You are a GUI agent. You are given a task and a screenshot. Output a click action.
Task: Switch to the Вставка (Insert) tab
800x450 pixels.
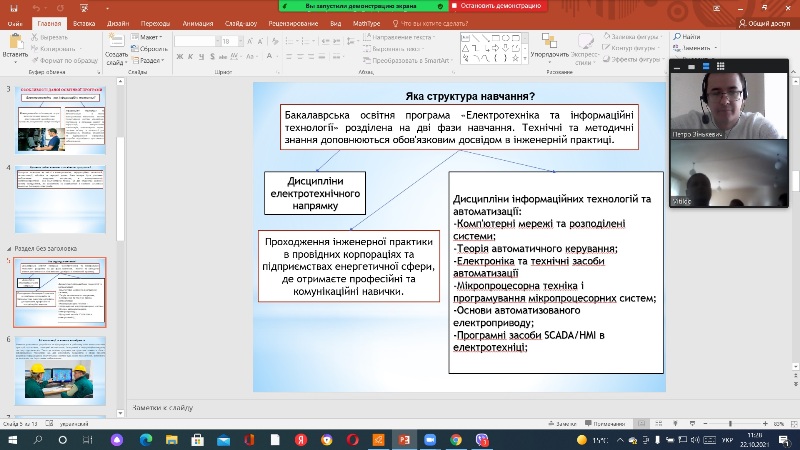point(84,23)
